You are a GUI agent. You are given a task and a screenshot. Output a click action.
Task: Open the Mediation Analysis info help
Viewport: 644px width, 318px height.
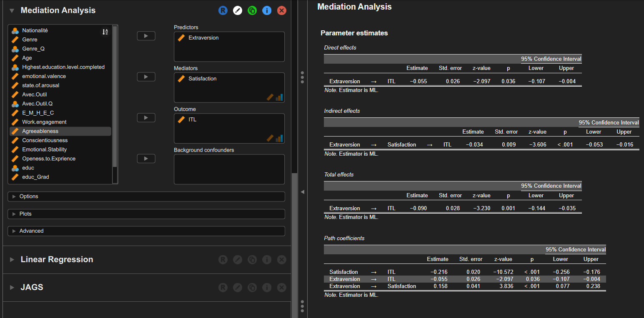(x=267, y=11)
